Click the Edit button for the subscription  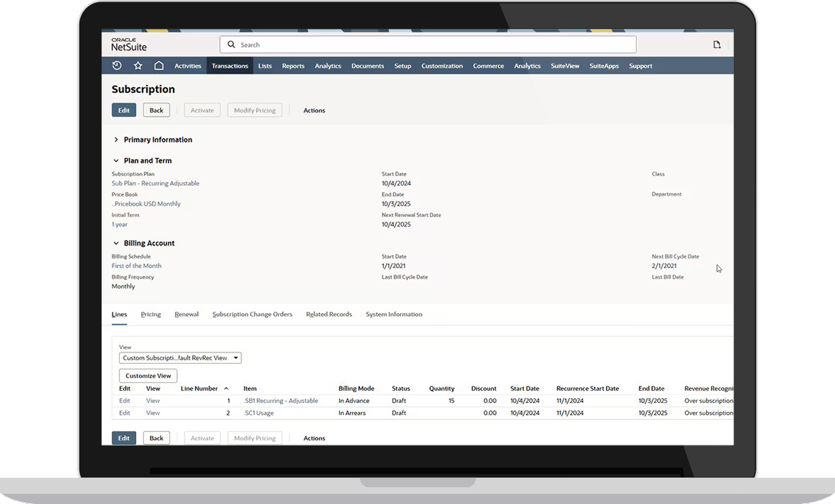124,110
